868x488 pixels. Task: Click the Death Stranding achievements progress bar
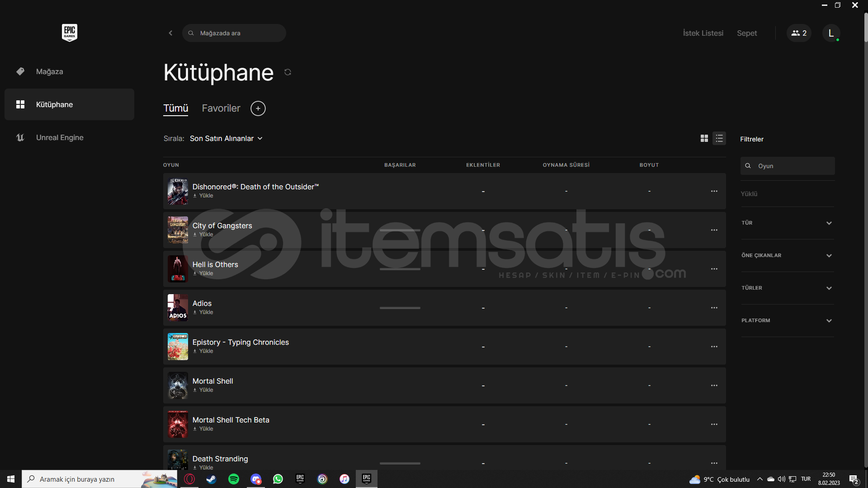400,463
